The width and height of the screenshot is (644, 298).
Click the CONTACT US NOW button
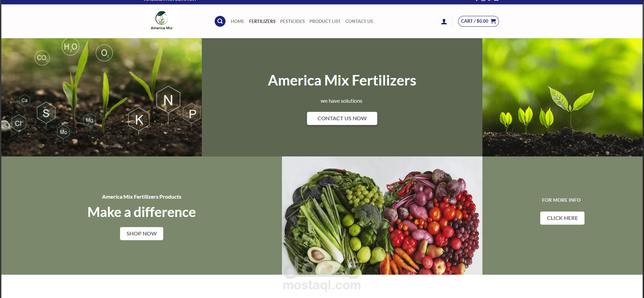[x=342, y=118]
